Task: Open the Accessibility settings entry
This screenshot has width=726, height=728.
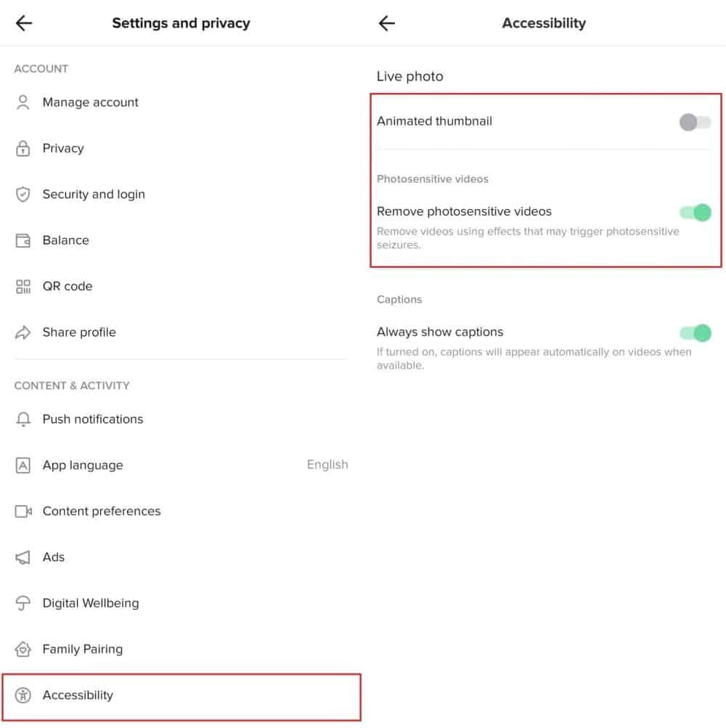Action: (78, 695)
